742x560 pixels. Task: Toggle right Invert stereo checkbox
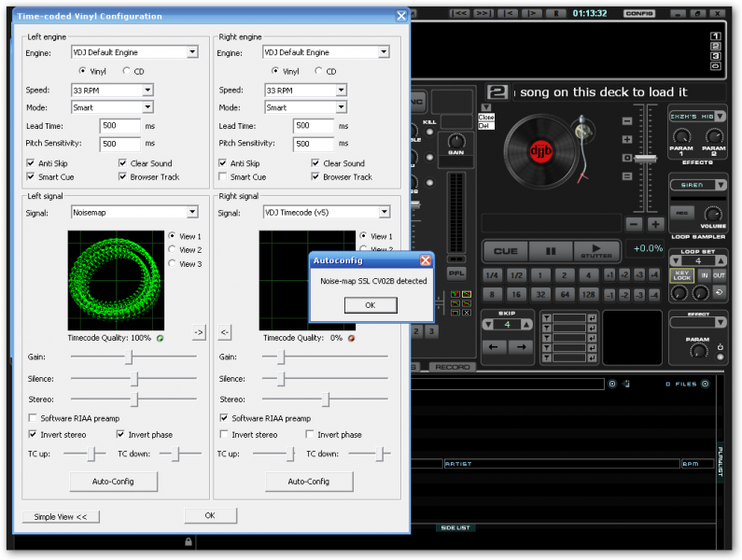coord(224,434)
